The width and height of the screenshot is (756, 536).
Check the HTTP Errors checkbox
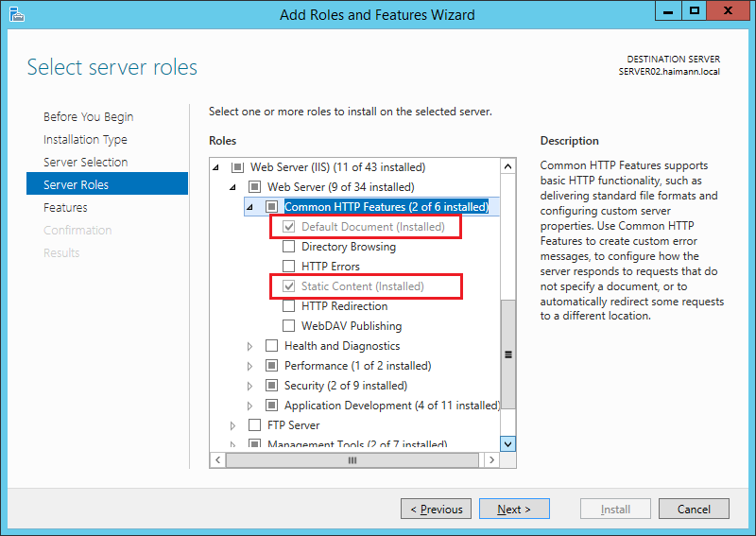(x=288, y=267)
